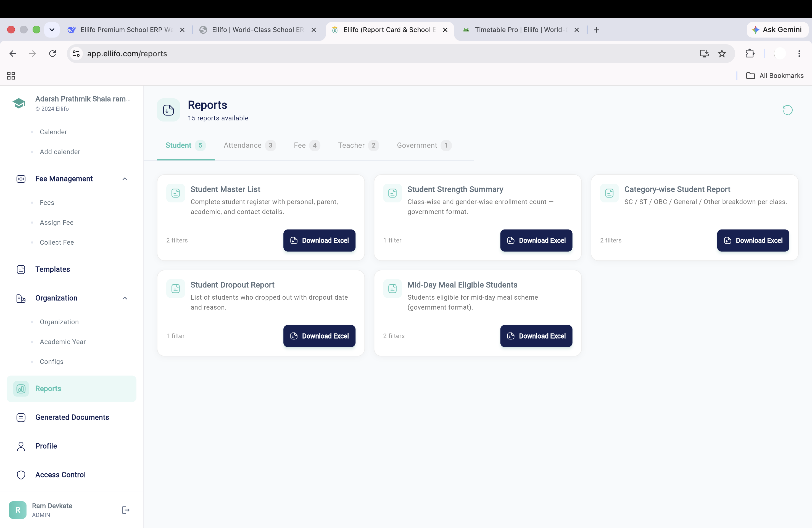Switch to the Teacher reports tab
The image size is (812, 528).
[x=358, y=145]
